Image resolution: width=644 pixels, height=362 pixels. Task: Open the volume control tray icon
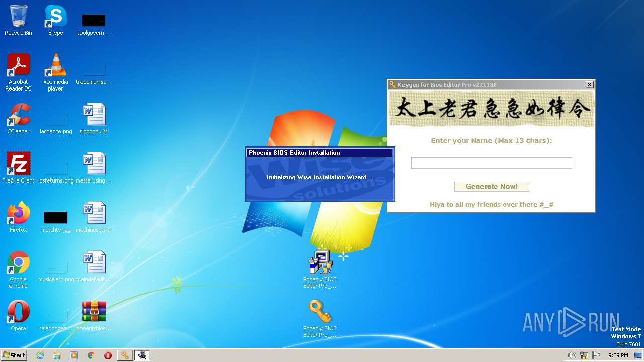click(572, 355)
